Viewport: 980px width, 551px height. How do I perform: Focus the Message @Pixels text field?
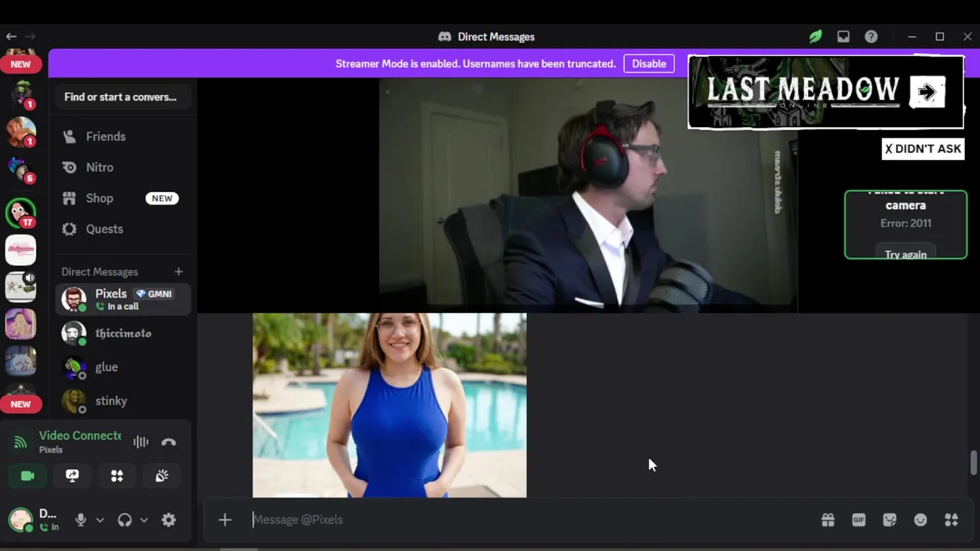coord(528,520)
